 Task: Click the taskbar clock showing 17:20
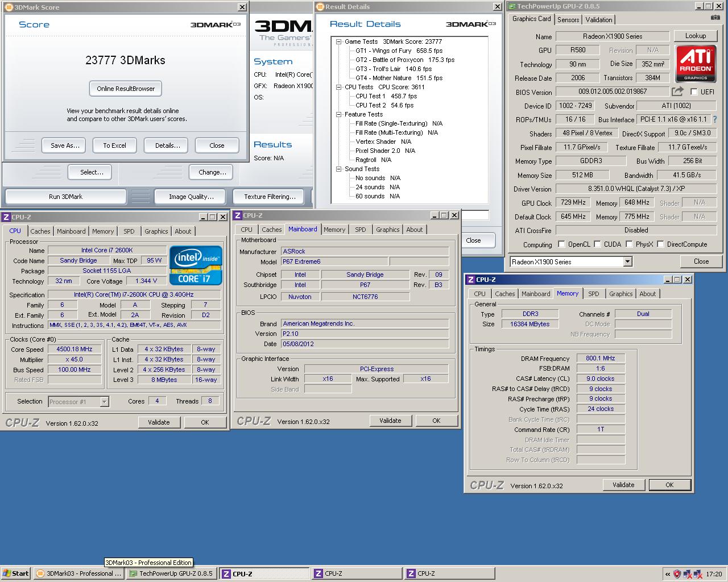click(714, 574)
